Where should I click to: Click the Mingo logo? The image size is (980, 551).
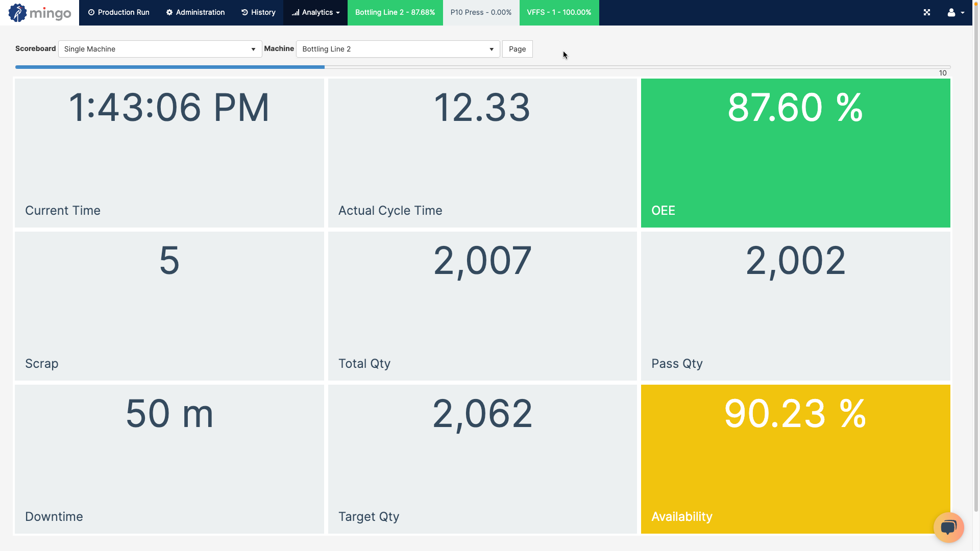click(x=40, y=13)
